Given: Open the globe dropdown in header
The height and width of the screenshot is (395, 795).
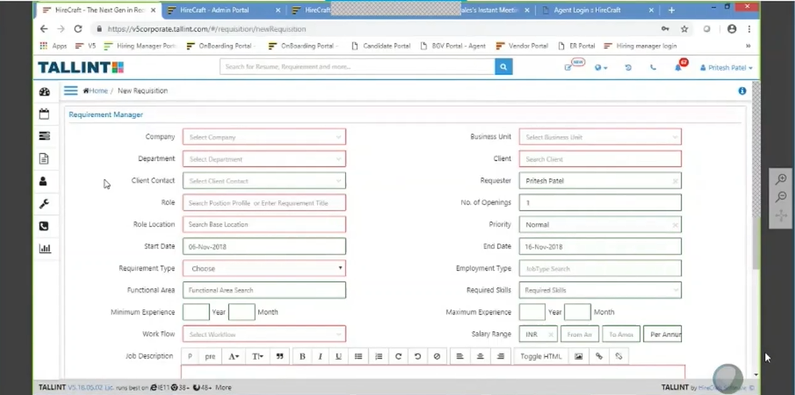Looking at the screenshot, I should (x=600, y=67).
